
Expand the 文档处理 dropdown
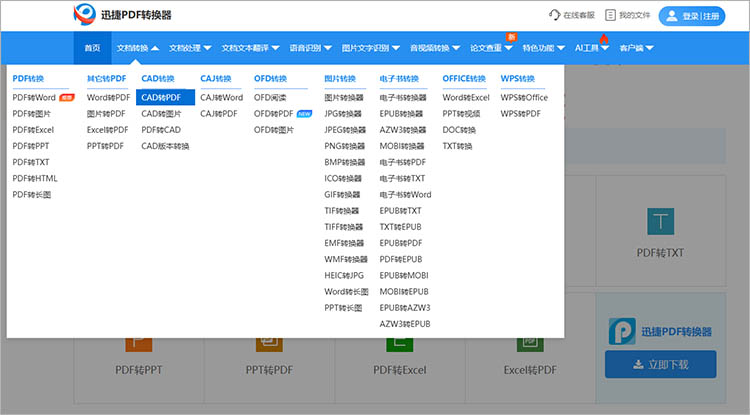click(x=190, y=48)
